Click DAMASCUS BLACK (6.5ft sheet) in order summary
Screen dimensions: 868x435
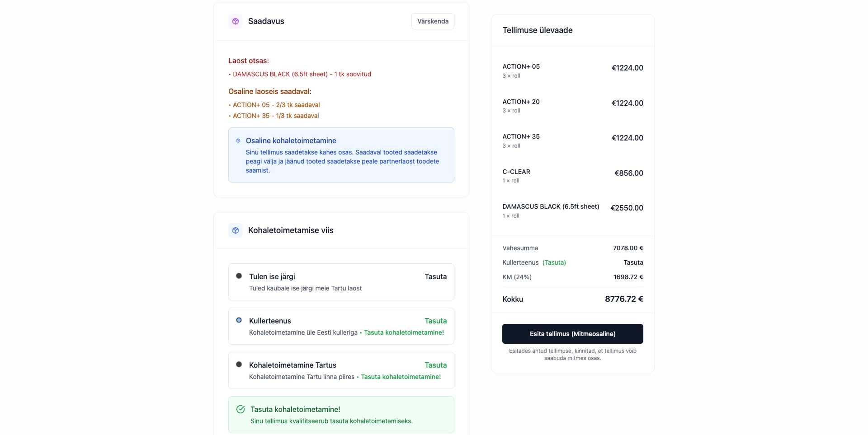point(551,206)
